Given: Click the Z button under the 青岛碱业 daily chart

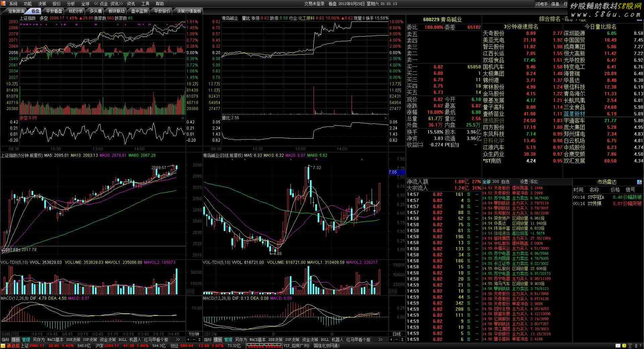Looking at the screenshot, I should coord(402,340).
